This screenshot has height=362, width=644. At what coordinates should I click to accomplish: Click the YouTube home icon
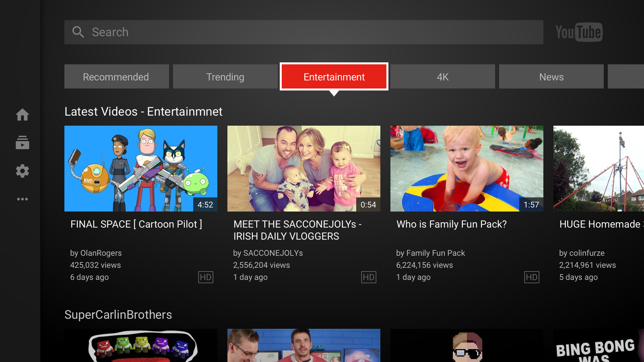click(22, 114)
